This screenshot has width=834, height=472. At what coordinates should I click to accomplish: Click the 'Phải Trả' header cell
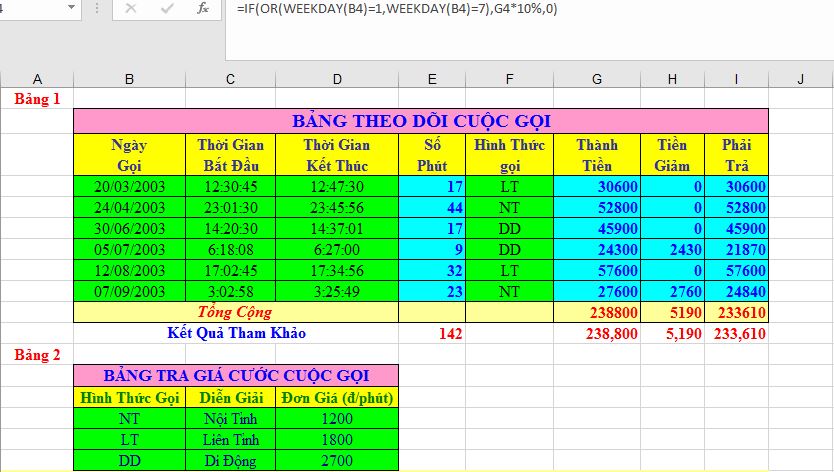coord(737,155)
